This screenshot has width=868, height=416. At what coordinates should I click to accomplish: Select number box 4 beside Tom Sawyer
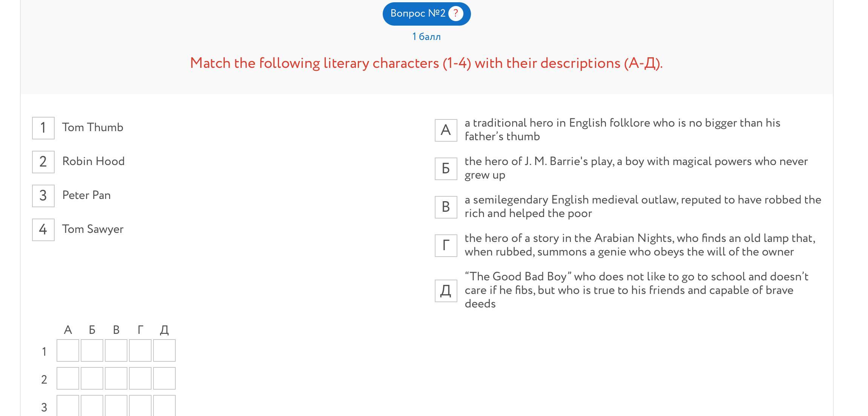coord(43,230)
